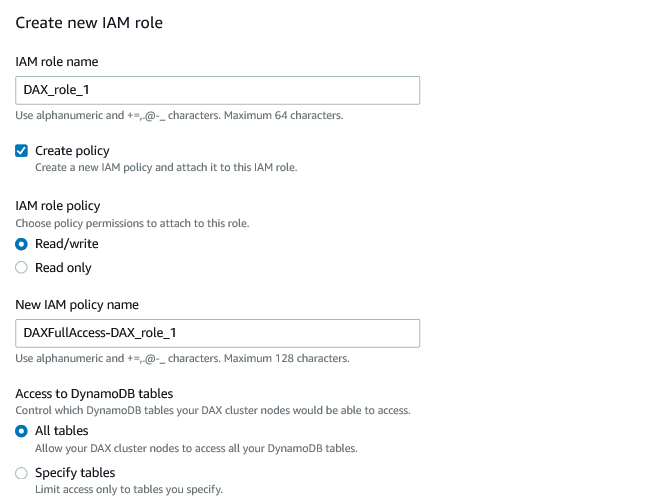The width and height of the screenshot is (652, 501).
Task: Select the Read/write radio button
Action: click(22, 244)
